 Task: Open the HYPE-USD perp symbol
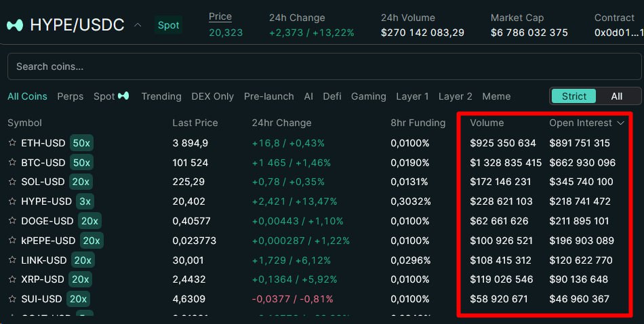(46, 201)
